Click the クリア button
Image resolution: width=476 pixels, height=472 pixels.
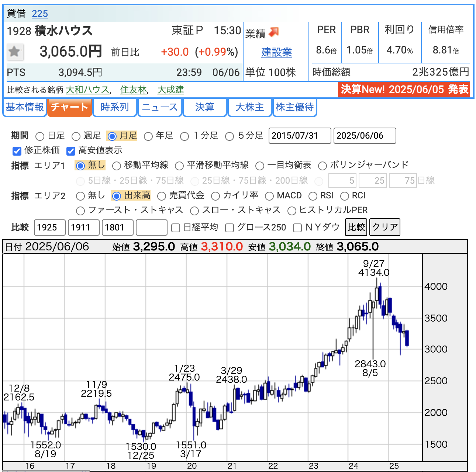tap(385, 227)
